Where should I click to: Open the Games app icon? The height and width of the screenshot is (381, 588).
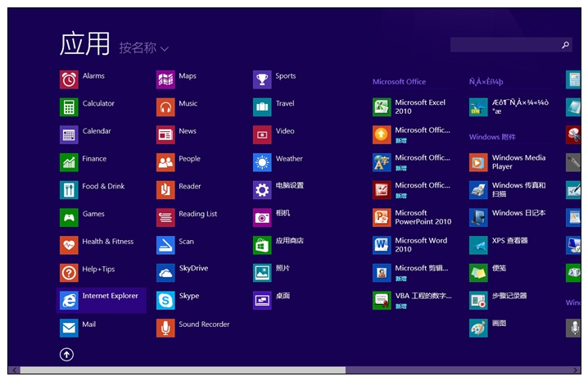coord(69,217)
